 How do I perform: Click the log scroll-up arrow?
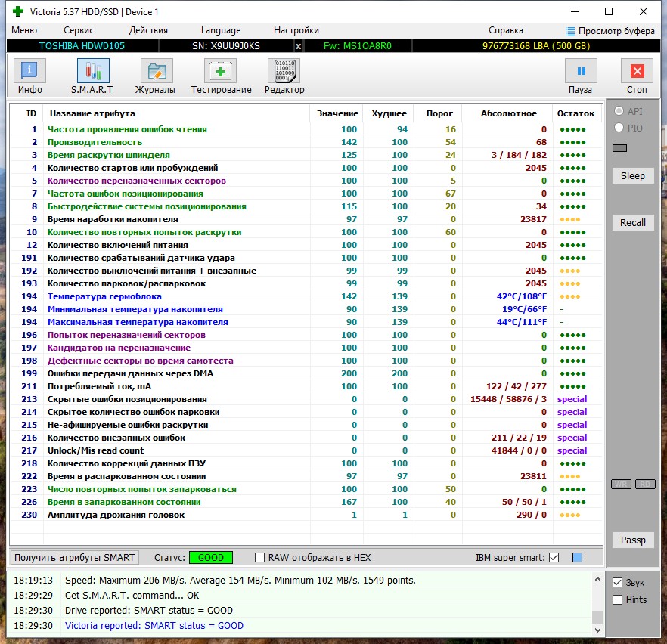click(597, 579)
